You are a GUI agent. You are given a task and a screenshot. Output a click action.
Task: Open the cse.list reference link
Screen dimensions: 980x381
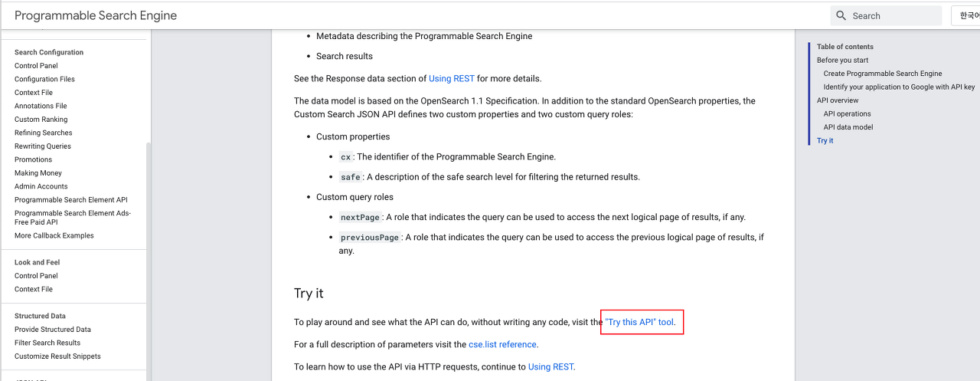click(x=502, y=344)
